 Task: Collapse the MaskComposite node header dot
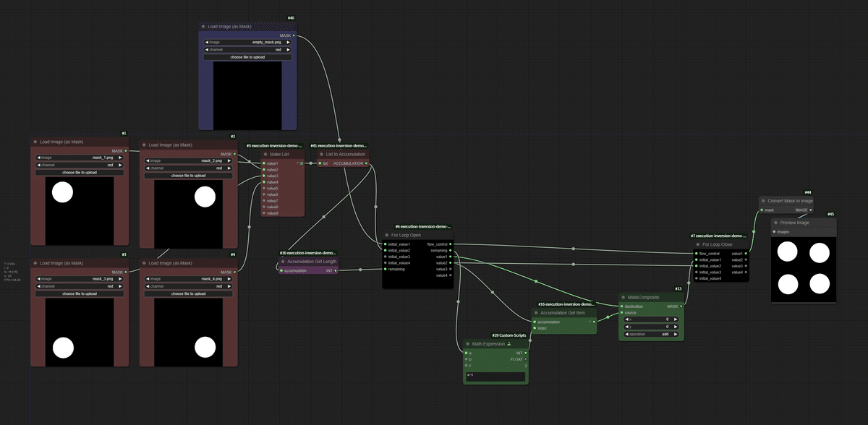(x=623, y=297)
